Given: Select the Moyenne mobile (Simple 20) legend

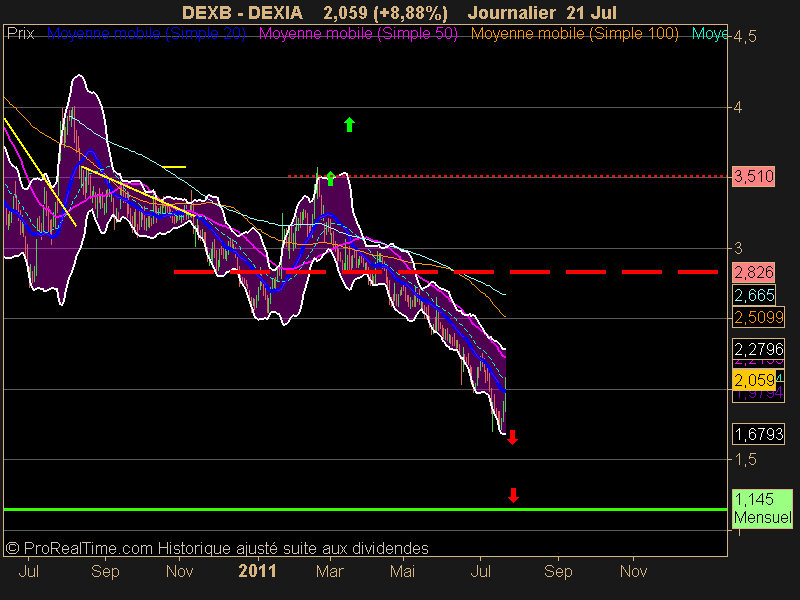Looking at the screenshot, I should click(x=146, y=34).
